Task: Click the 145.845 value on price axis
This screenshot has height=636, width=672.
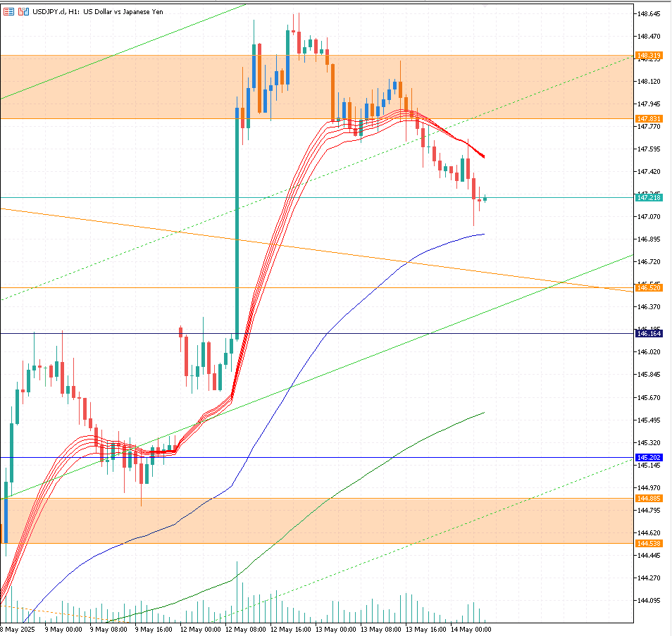Action: 649,375
